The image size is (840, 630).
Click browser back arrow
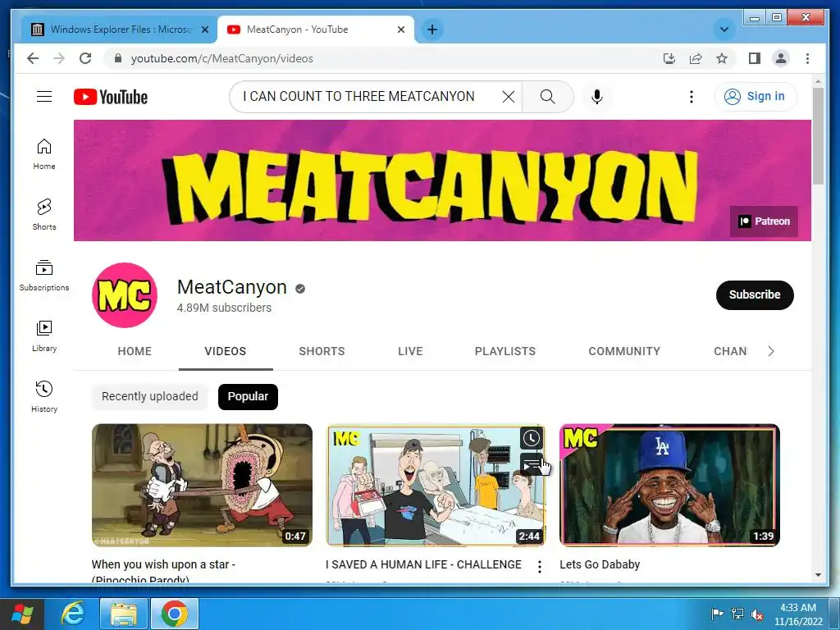point(33,58)
